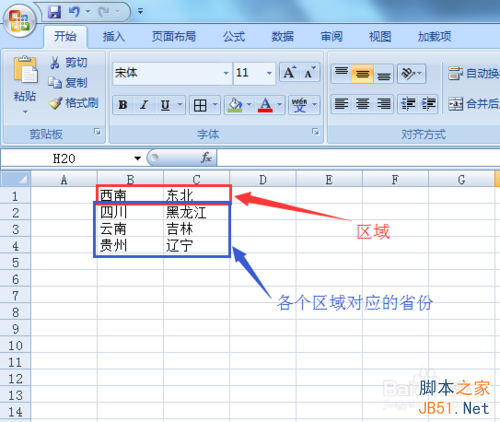Open the 宋体 font name dropdown

click(226, 73)
